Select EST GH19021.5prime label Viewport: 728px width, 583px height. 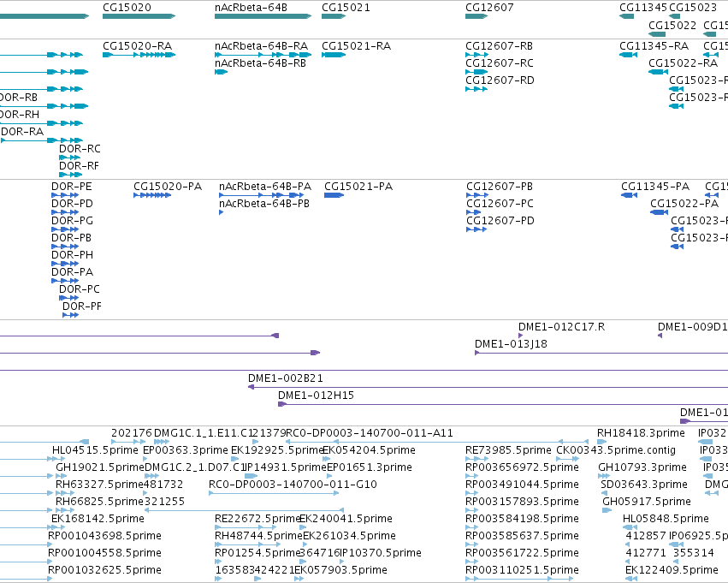coord(100,467)
